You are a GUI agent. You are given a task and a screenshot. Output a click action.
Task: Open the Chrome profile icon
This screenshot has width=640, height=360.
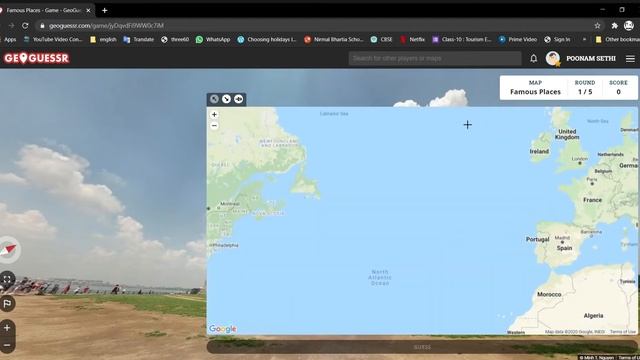tap(629, 25)
